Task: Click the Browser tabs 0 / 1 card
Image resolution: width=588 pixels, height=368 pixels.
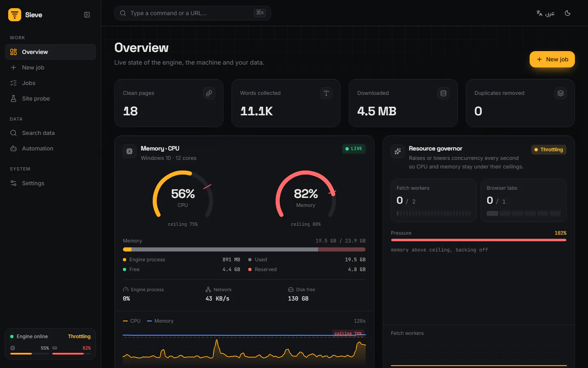Action: 523,200
